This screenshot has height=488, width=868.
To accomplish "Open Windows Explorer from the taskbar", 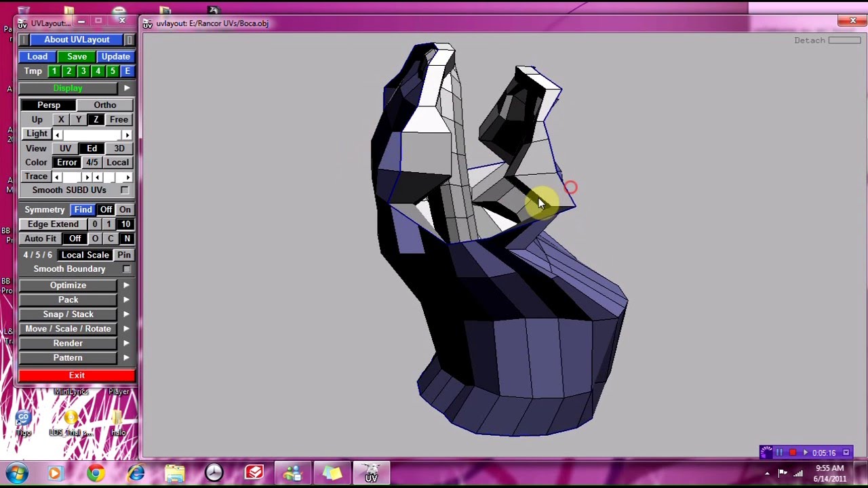I will 175,473.
